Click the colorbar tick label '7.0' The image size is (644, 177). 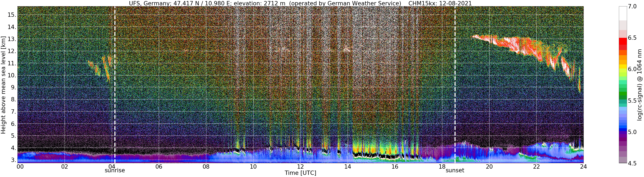(632, 6)
